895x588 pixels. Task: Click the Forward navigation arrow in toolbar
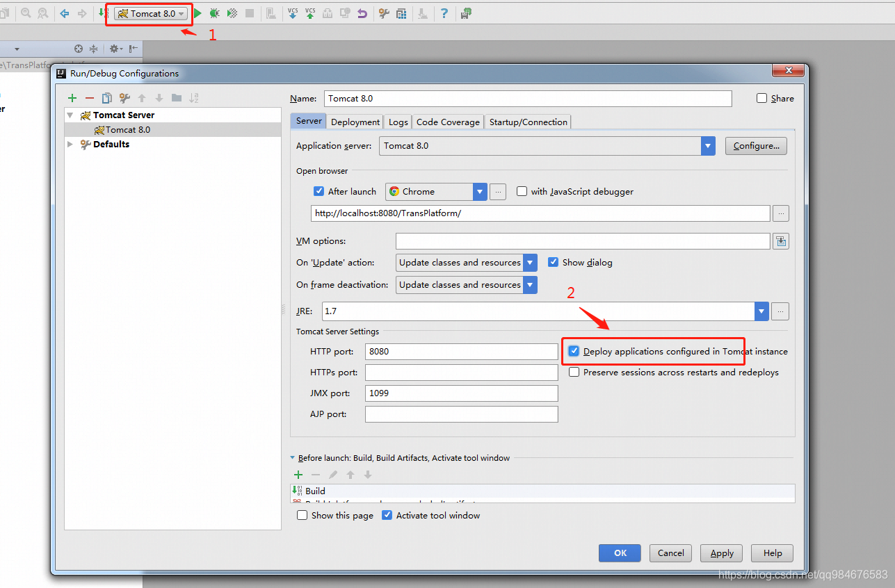(82, 13)
